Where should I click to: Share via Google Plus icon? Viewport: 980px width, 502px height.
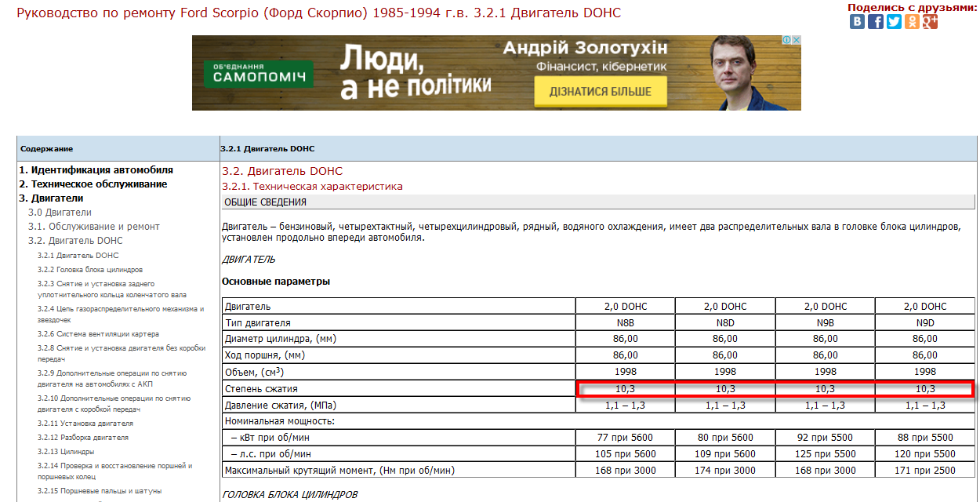(930, 22)
